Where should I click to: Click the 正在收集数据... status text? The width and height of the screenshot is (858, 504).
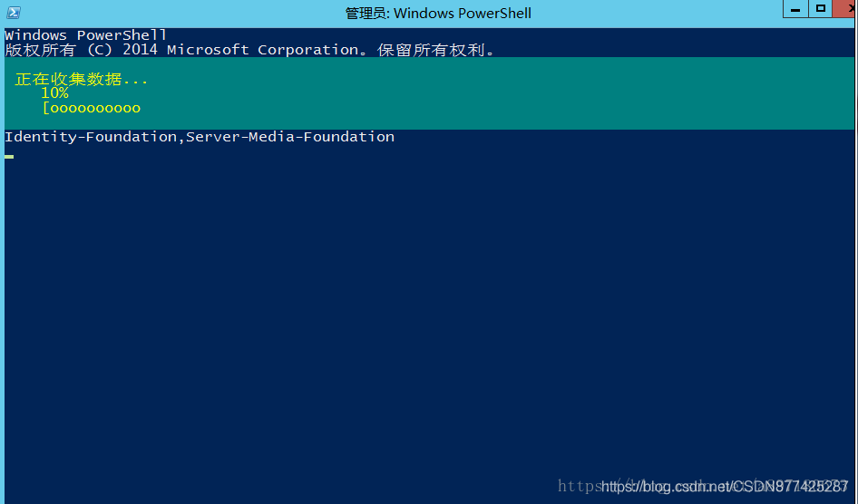[82, 79]
